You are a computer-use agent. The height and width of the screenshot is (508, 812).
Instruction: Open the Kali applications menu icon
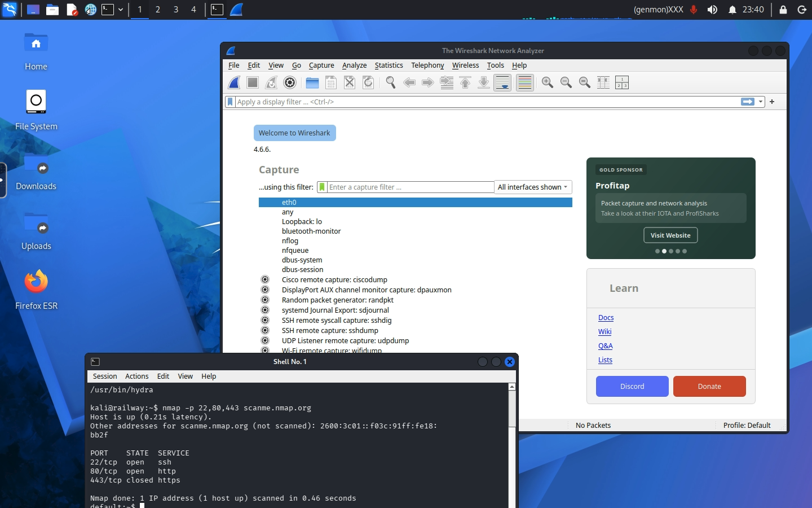click(x=10, y=10)
